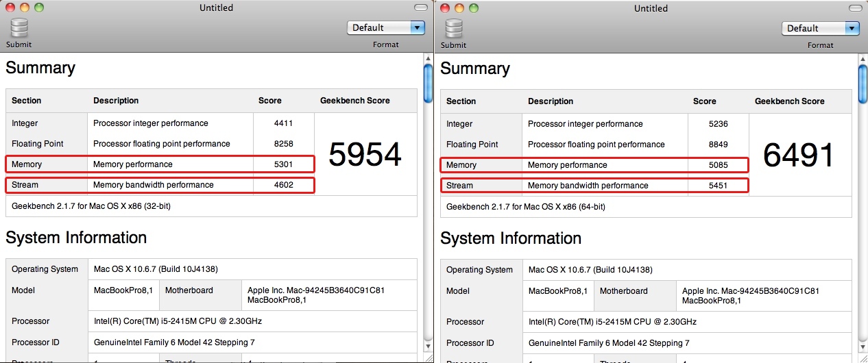Click Score column header in left window
Screen dimensions: 868x363
pos(270,101)
